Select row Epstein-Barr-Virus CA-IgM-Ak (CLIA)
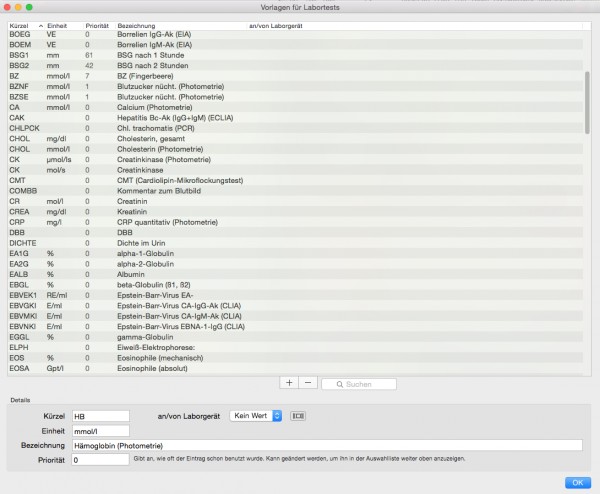The width and height of the screenshot is (600, 494). click(x=295, y=316)
